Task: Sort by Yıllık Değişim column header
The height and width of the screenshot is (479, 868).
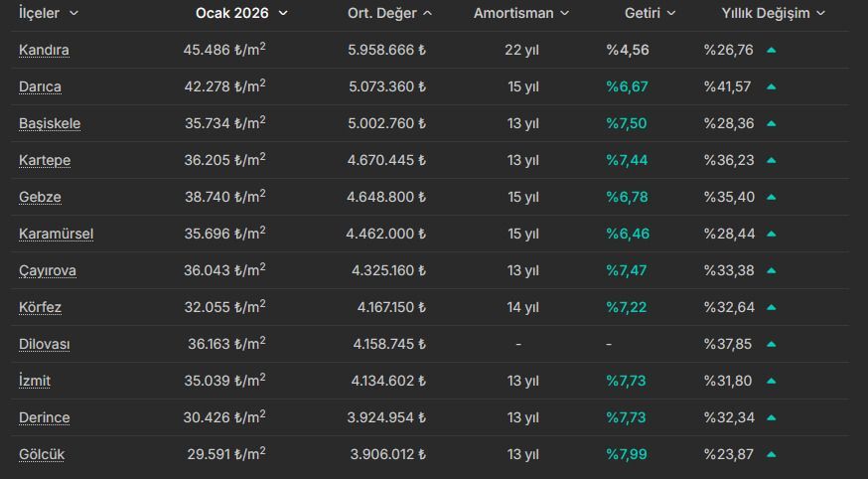Action: [x=774, y=13]
